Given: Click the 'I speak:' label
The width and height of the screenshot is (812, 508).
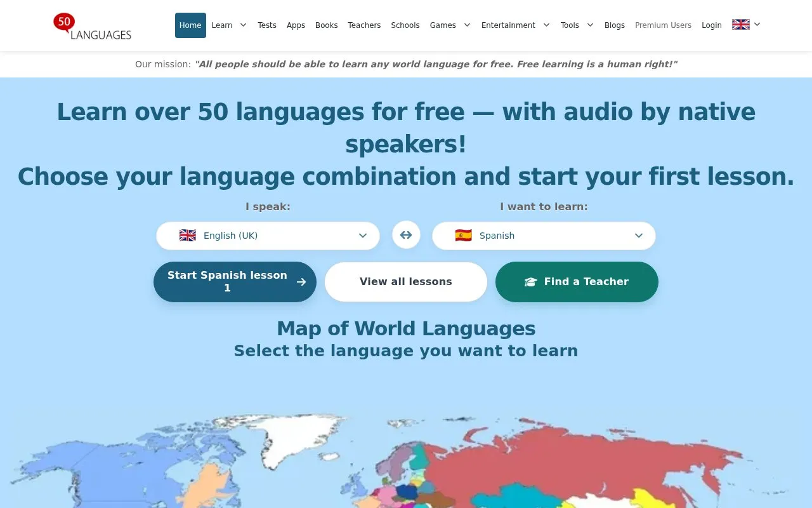Looking at the screenshot, I should [x=268, y=206].
